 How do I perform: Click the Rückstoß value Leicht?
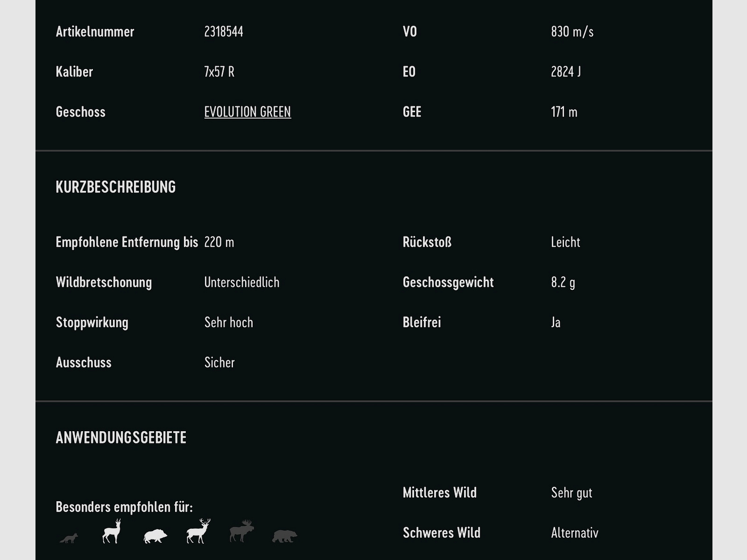[x=565, y=242]
